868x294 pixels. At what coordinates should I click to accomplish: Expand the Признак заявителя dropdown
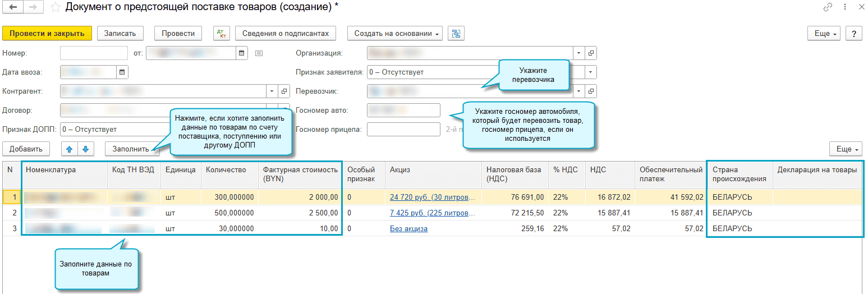pos(591,72)
